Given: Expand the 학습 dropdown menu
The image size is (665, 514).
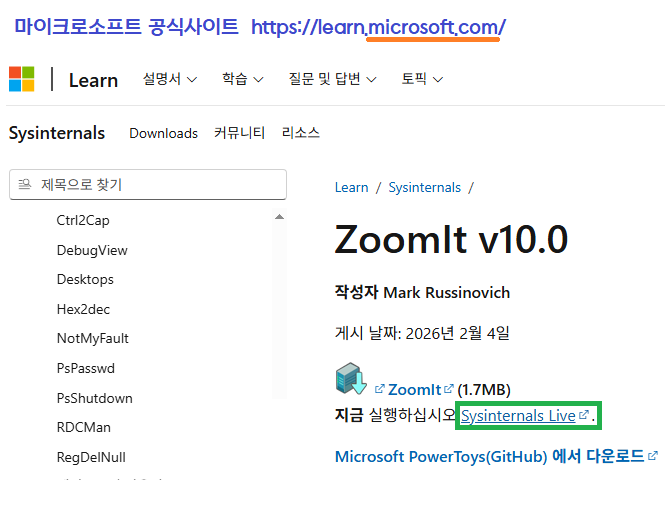Looking at the screenshot, I should [243, 79].
